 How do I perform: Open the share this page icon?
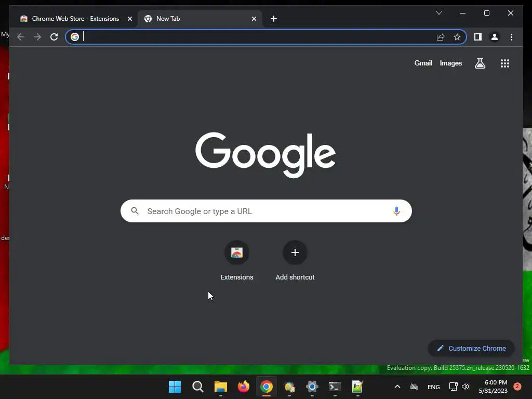point(441,37)
